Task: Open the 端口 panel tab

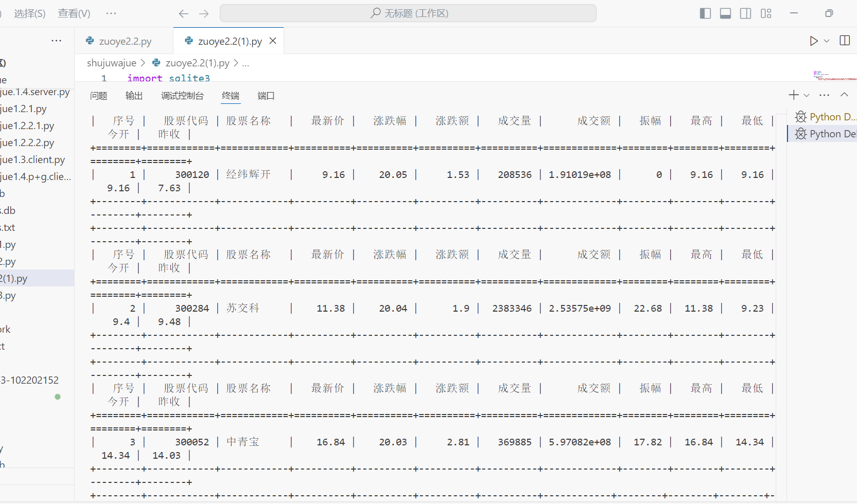Action: [x=266, y=96]
